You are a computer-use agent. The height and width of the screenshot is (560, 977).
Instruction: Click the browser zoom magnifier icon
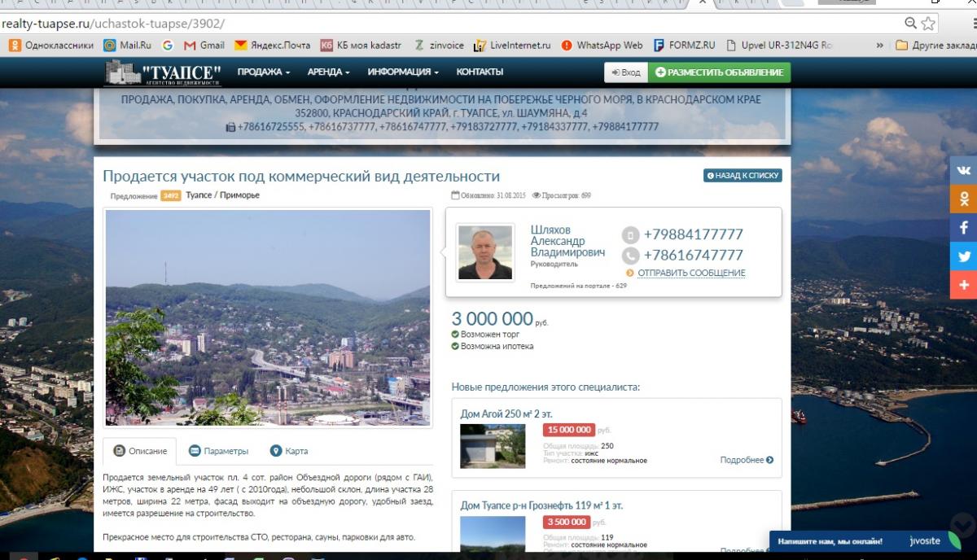pos(911,24)
